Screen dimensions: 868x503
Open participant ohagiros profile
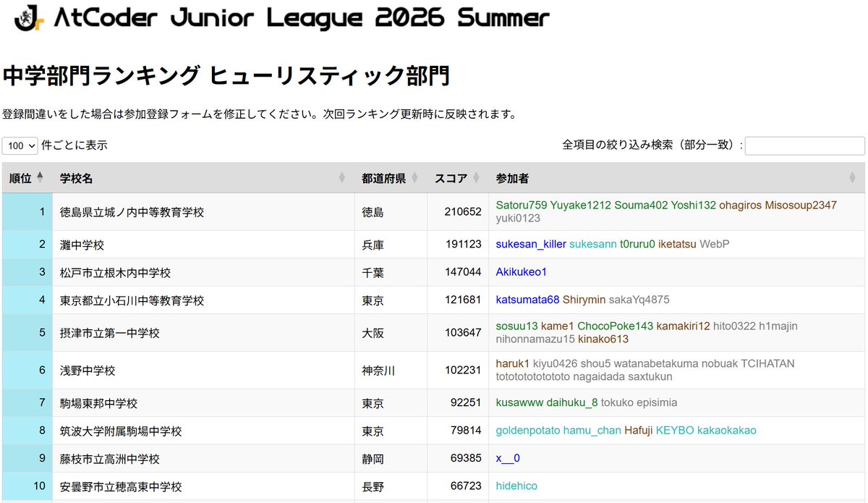point(741,205)
